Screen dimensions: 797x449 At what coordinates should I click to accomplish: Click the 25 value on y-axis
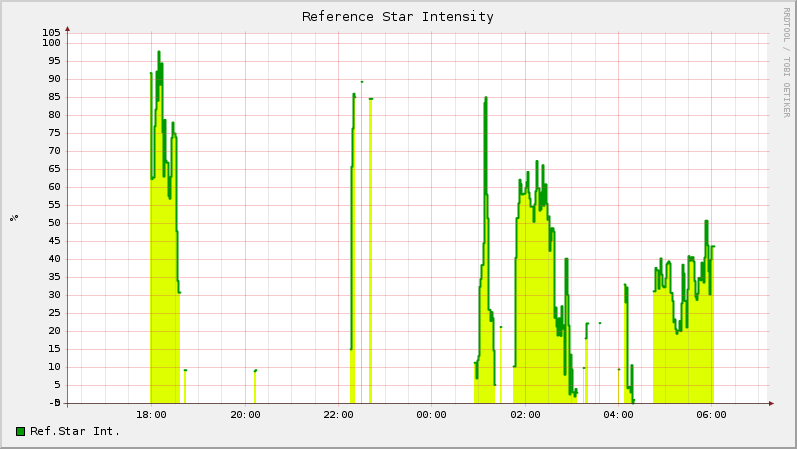(x=54, y=313)
